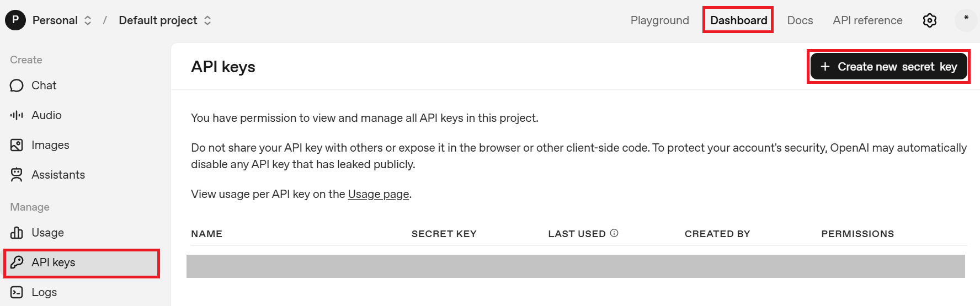Screen dimensions: 980x306
Task: Expand the Personal organization switcher
Action: [x=87, y=20]
